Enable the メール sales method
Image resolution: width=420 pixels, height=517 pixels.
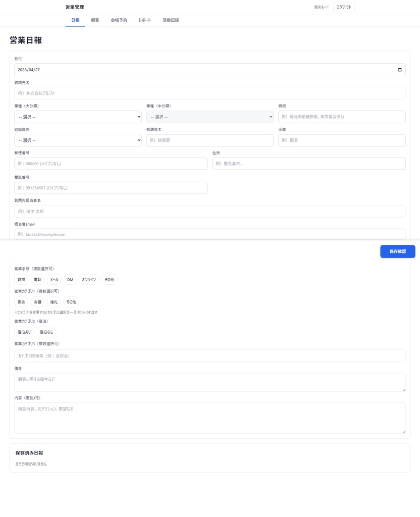tap(54, 279)
